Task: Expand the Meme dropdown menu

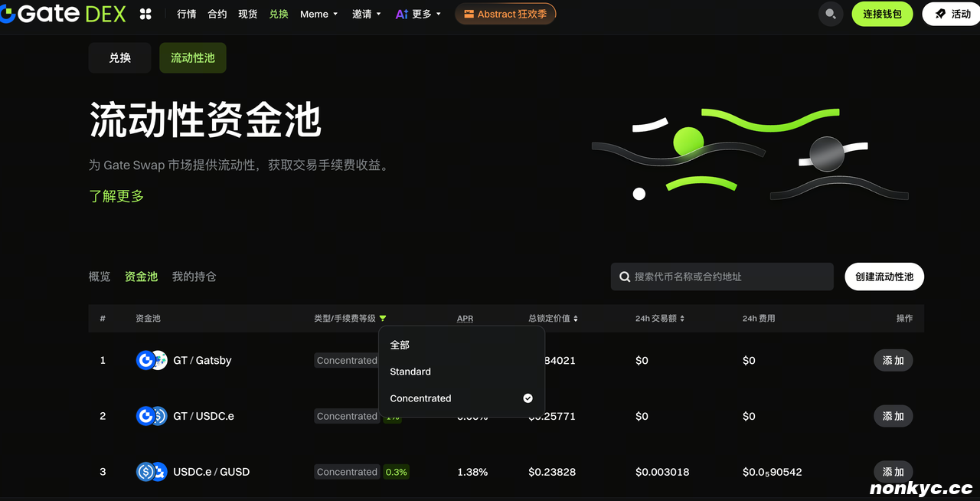Action: click(319, 14)
